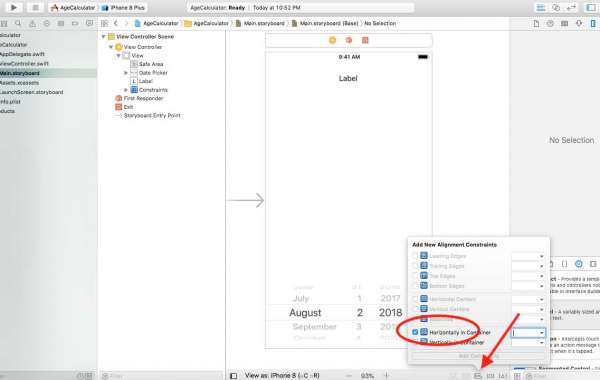The height and width of the screenshot is (380, 600).
Task: Open the debug navigator tab
Action: [x=61, y=23]
